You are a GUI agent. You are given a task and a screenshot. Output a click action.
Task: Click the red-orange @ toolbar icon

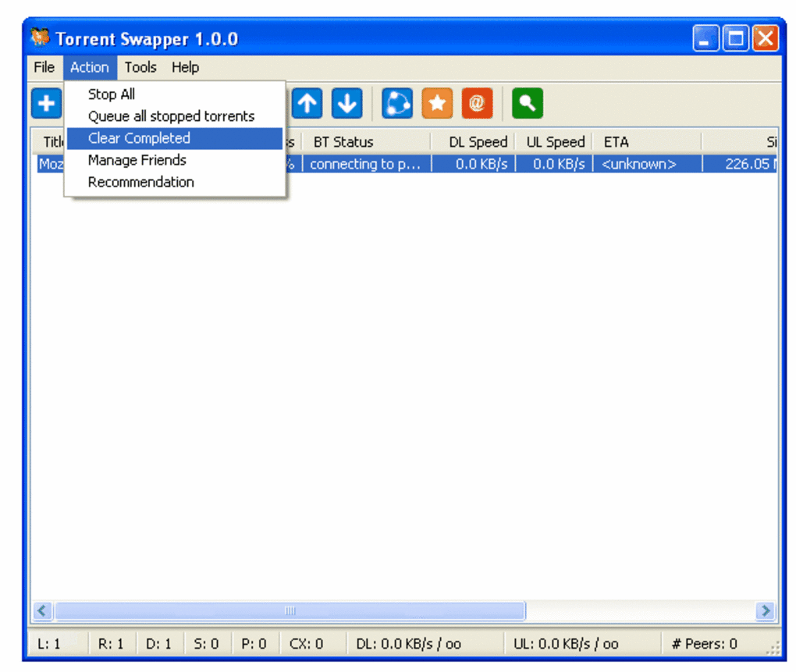click(477, 103)
